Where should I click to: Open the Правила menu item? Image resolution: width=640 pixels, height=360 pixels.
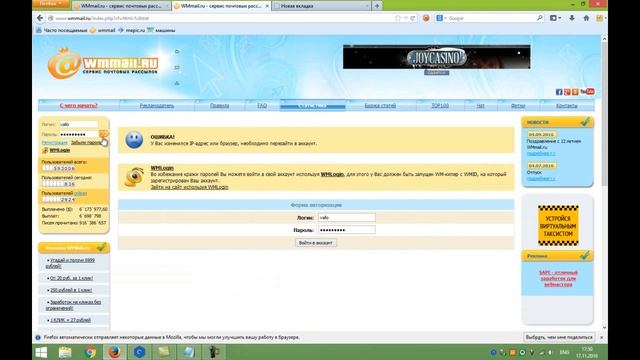point(220,105)
